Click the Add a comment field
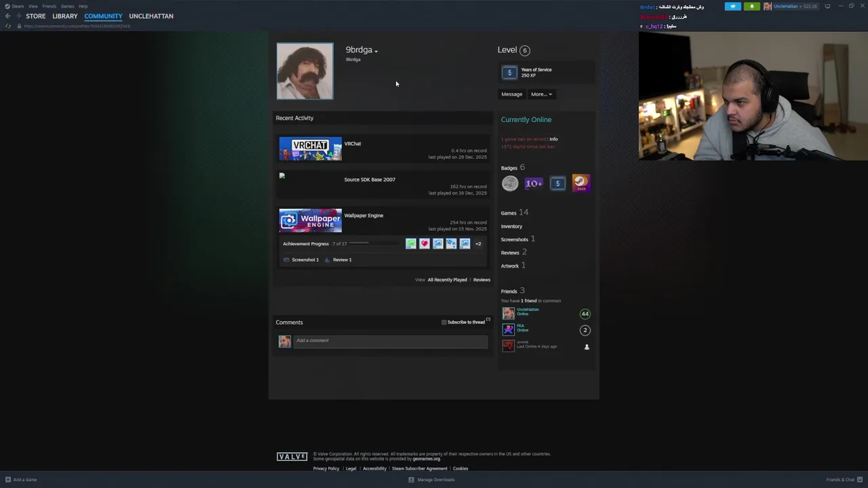This screenshot has width=868, height=488. [x=391, y=341]
